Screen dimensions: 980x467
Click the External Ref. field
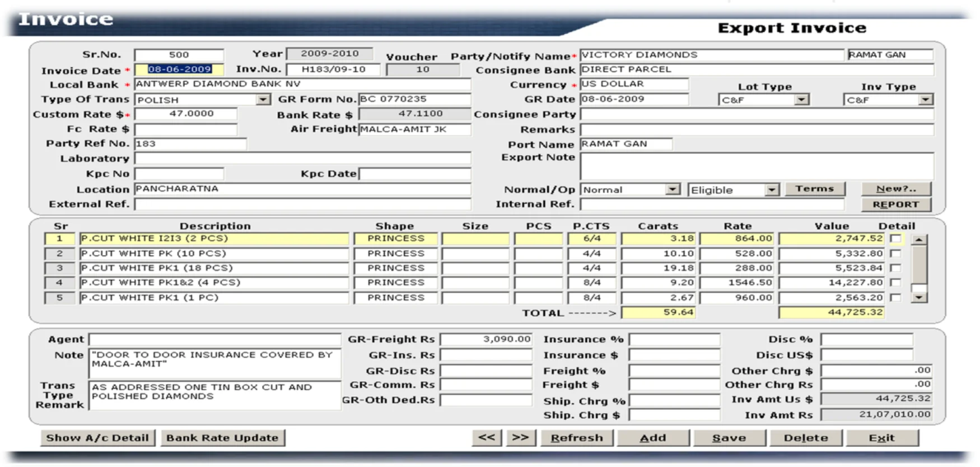tap(302, 204)
